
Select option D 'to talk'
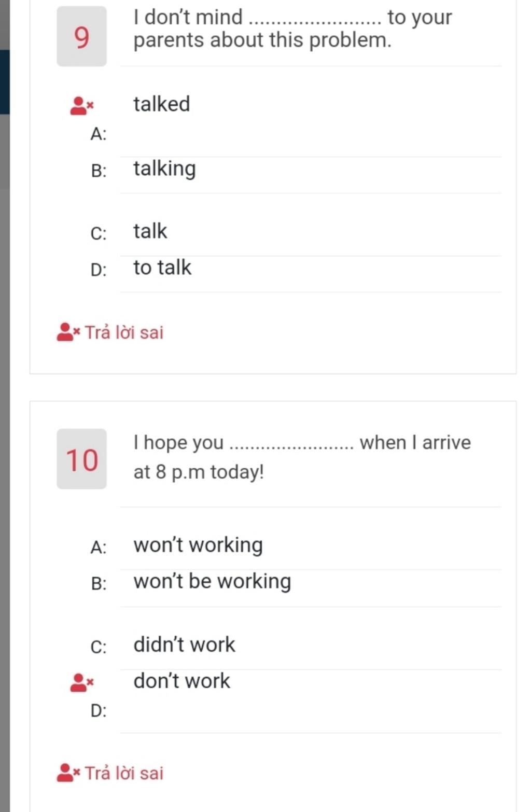click(162, 268)
